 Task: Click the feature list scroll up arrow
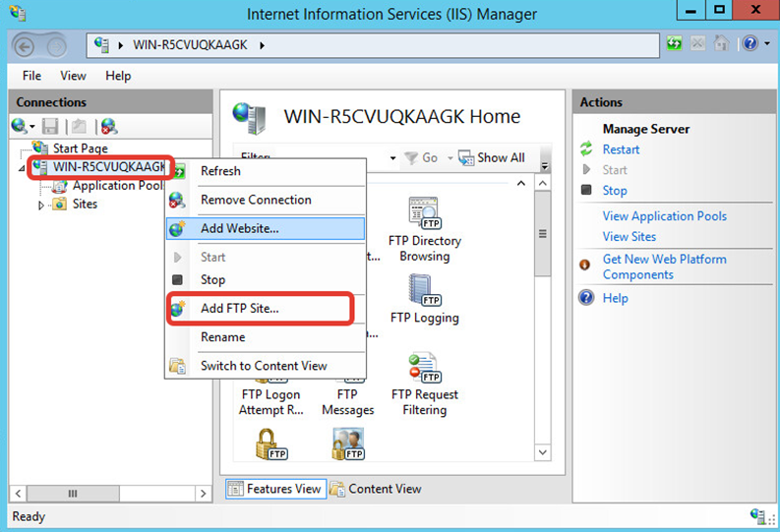[x=543, y=184]
